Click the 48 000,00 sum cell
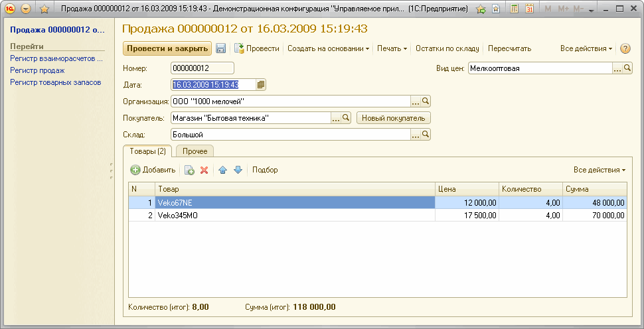This screenshot has width=644, height=329. (x=595, y=203)
